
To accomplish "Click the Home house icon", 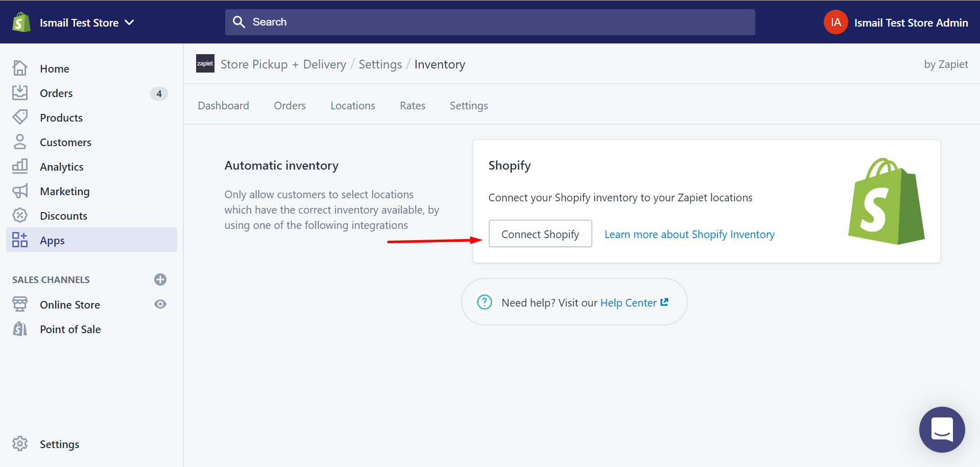I will tap(20, 68).
